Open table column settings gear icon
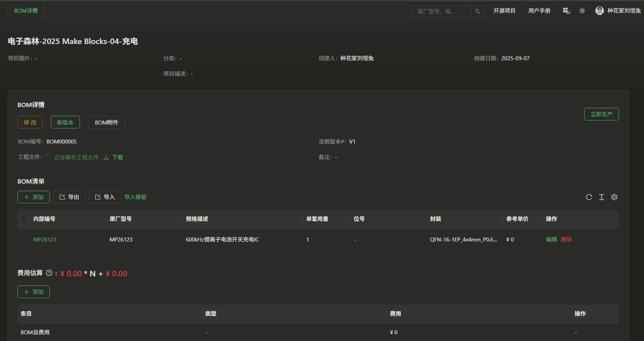This screenshot has width=644, height=341. (614, 197)
